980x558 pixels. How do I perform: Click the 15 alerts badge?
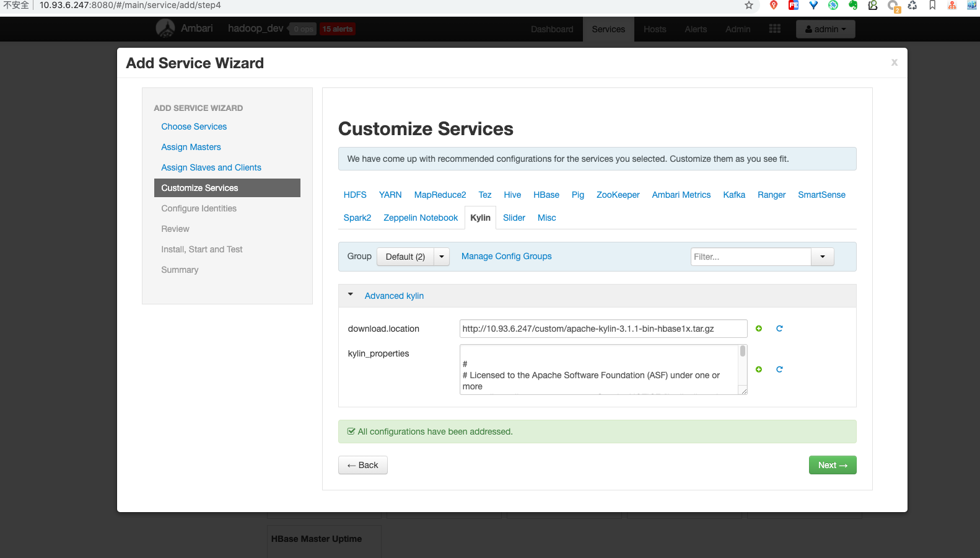tap(338, 29)
